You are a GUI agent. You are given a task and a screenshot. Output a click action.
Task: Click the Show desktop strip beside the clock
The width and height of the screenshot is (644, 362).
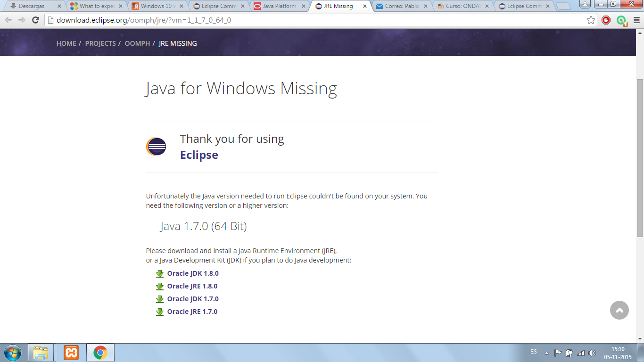pyautogui.click(x=641, y=353)
